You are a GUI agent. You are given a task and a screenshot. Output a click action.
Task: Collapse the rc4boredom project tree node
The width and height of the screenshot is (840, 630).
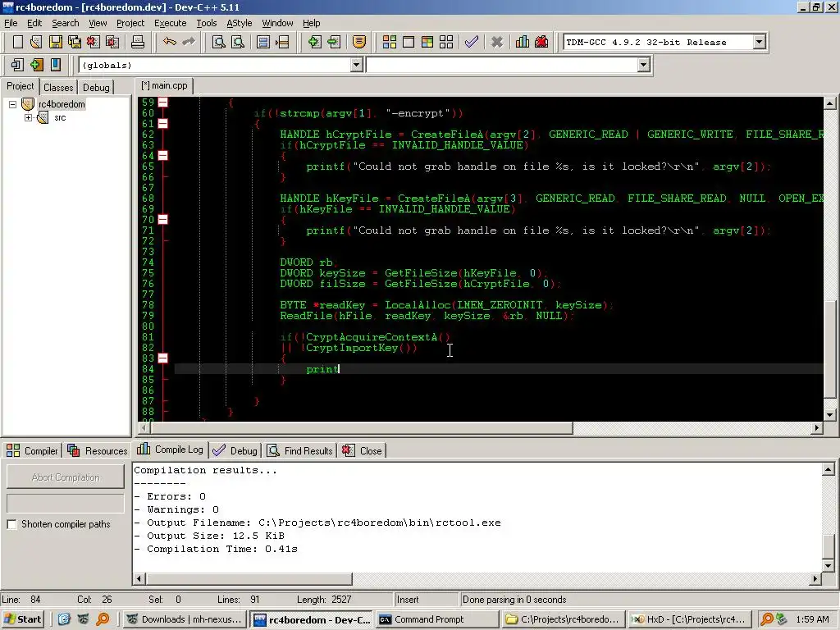point(13,104)
